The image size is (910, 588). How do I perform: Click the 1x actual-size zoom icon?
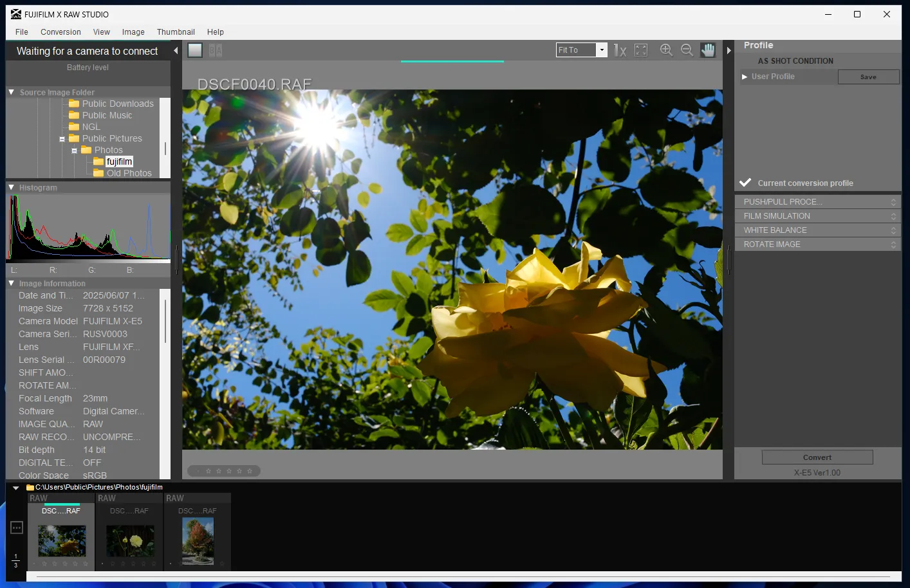click(x=619, y=50)
